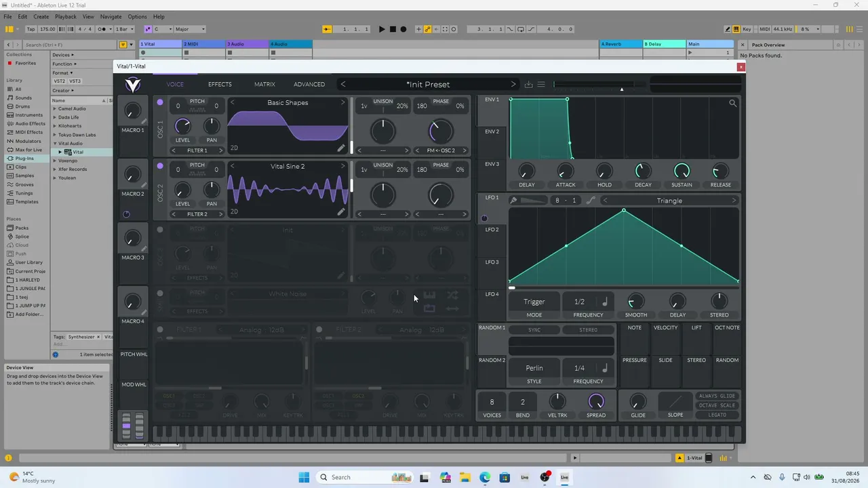Enable Filter 2
Image resolution: width=868 pixels, height=488 pixels.
pyautogui.click(x=319, y=330)
